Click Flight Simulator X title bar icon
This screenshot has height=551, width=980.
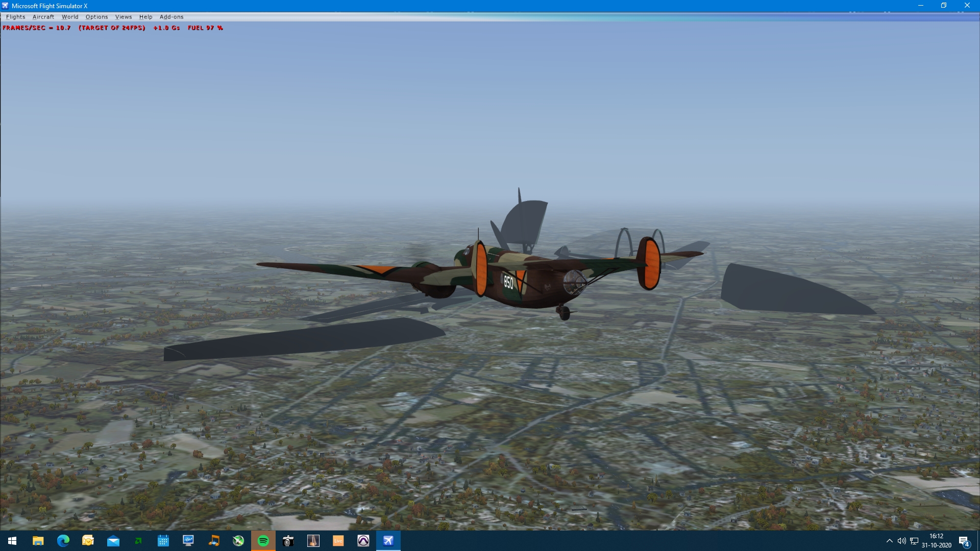(5, 6)
